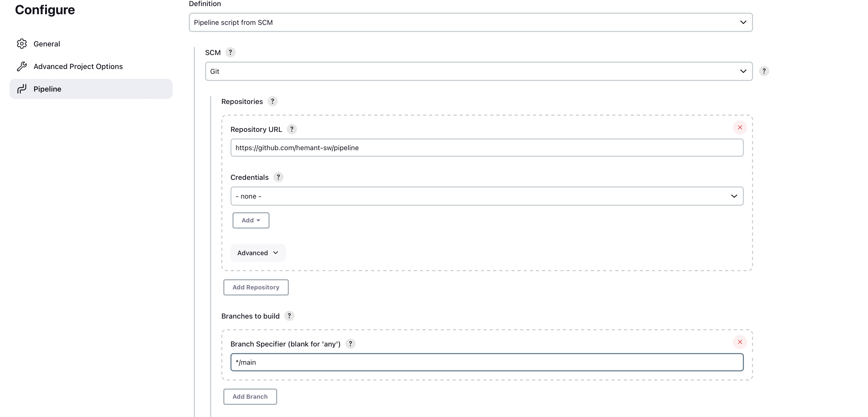Show help for Branch Specifier

[350, 344]
